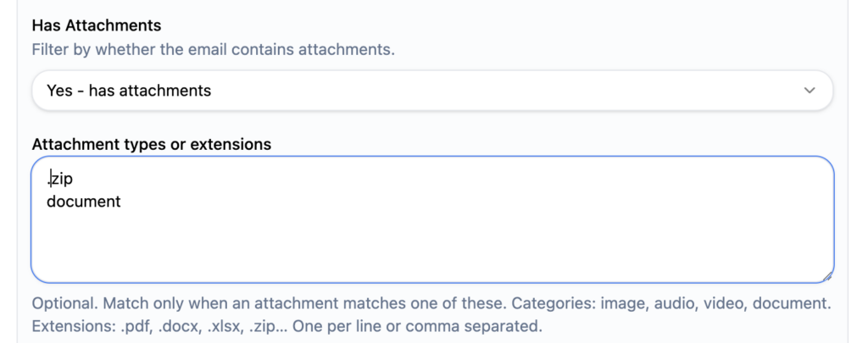868x343 pixels.
Task: Click the chevron arrow in Has Attachments dropdown
Action: (x=809, y=91)
